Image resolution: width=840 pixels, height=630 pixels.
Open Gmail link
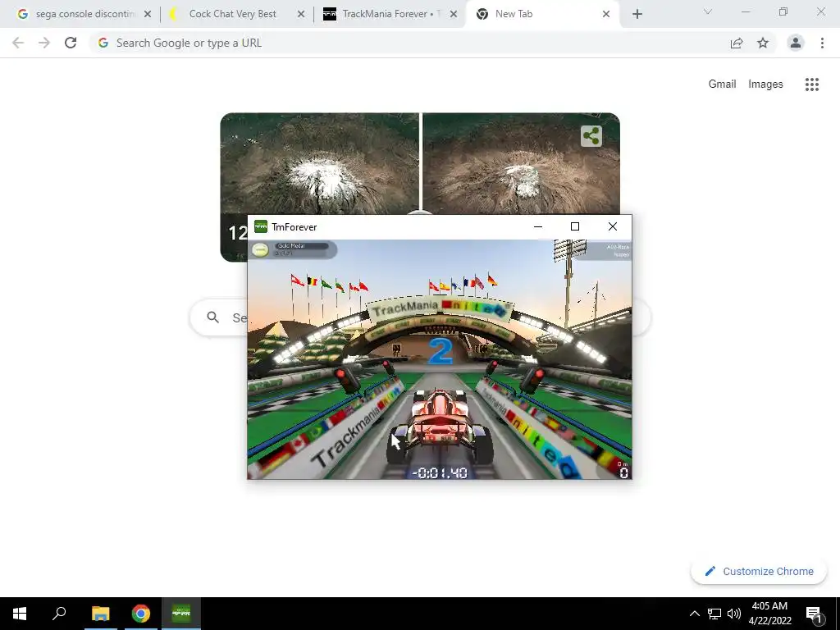[x=722, y=84]
